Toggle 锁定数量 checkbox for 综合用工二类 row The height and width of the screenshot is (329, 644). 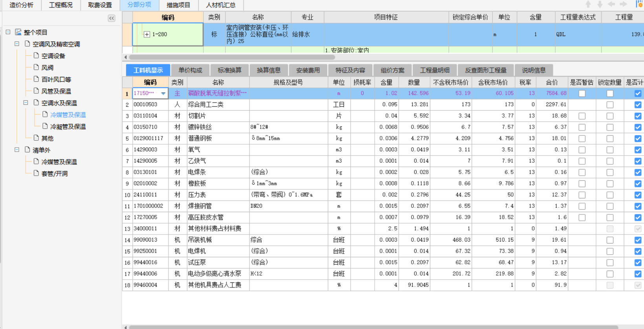pyautogui.click(x=610, y=105)
